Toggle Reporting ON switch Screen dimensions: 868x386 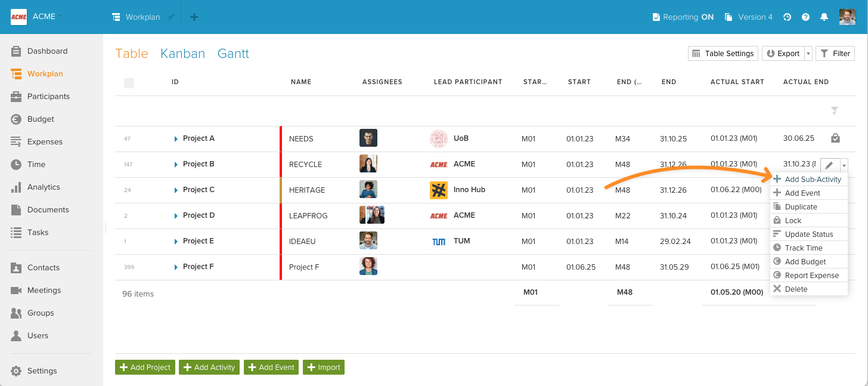pyautogui.click(x=683, y=17)
